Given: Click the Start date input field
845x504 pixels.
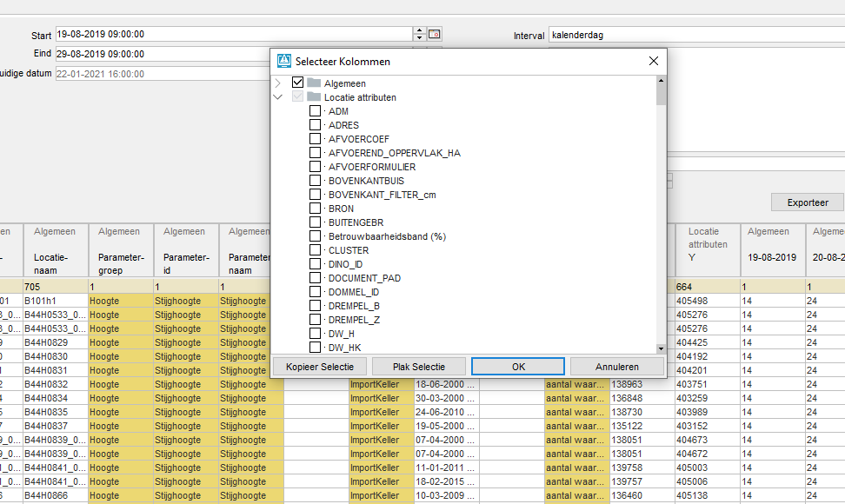Looking at the screenshot, I should [x=235, y=34].
